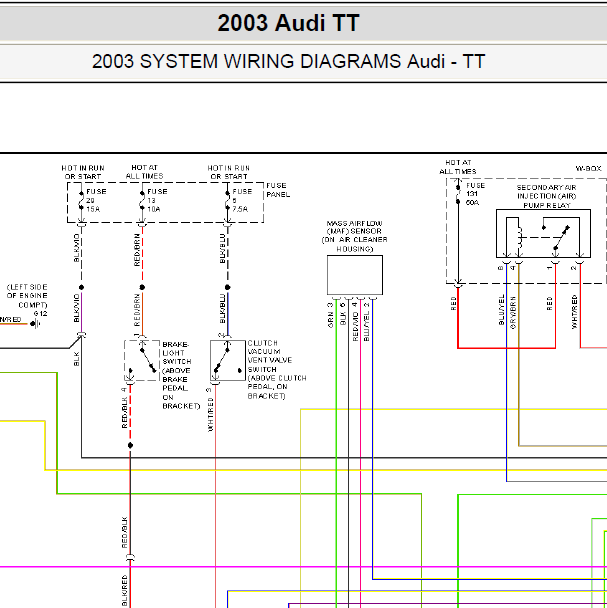Click the "RED" wire label below relay pin 1
Screen dimensions: 607x608
(x=549, y=304)
